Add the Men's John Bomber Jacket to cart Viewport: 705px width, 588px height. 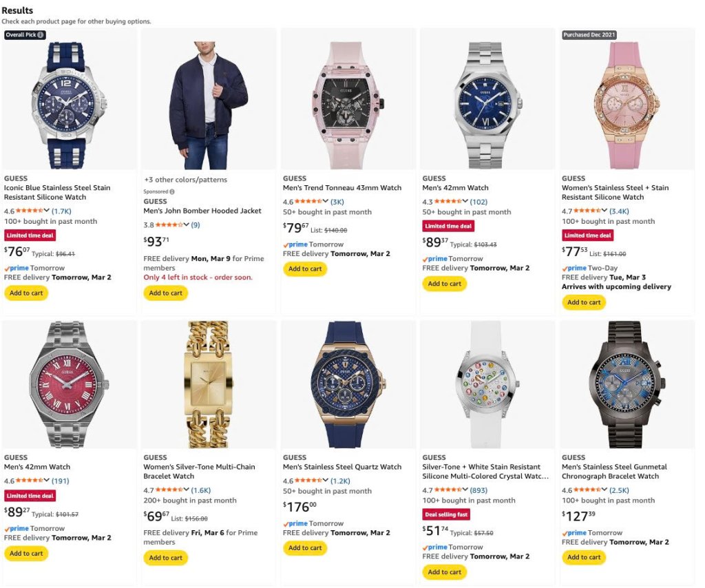tap(165, 293)
